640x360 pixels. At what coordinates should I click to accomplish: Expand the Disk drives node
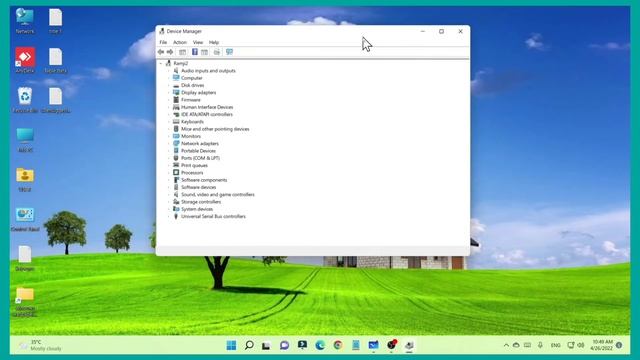[x=169, y=85]
